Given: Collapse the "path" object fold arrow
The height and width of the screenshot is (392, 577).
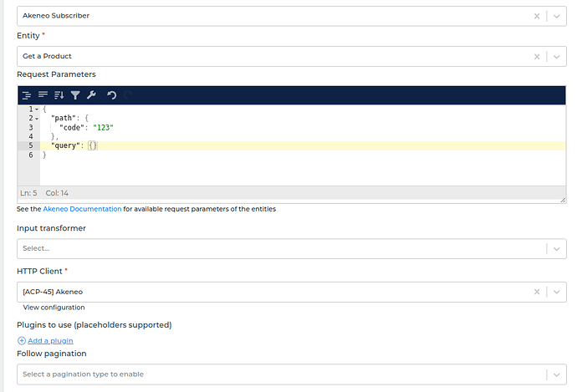Looking at the screenshot, I should point(37,119).
